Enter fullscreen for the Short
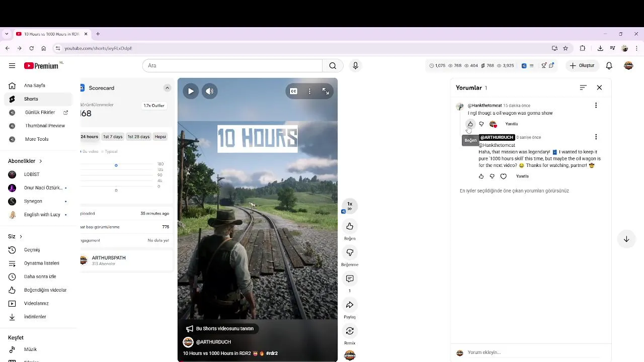Screen dimensions: 644x362 coord(326,91)
